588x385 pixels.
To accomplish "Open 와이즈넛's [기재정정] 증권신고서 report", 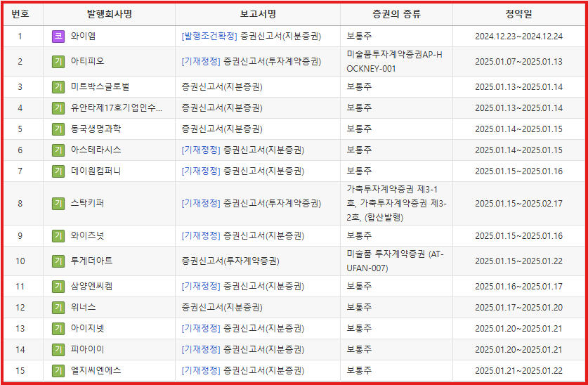I will [x=243, y=236].
